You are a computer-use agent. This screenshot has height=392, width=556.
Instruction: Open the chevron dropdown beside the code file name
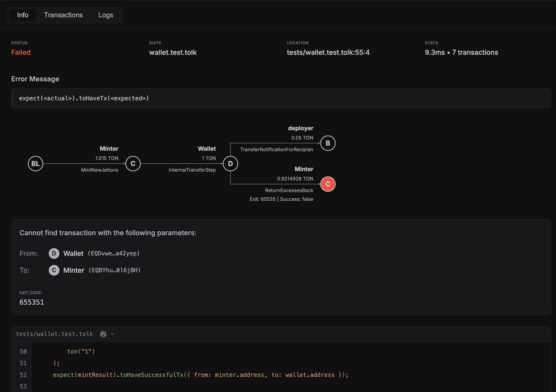coord(113,334)
